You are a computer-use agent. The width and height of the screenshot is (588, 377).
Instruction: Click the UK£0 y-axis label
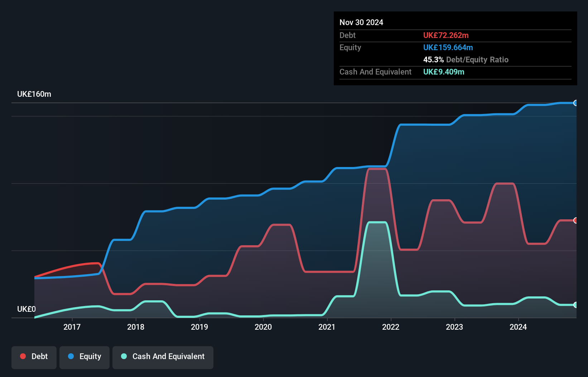point(26,309)
